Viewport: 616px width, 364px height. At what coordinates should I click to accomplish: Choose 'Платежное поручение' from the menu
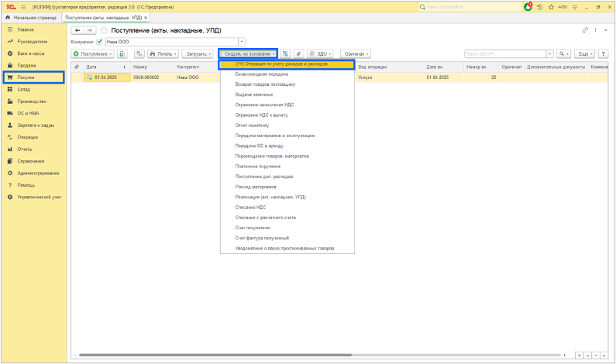click(x=260, y=167)
